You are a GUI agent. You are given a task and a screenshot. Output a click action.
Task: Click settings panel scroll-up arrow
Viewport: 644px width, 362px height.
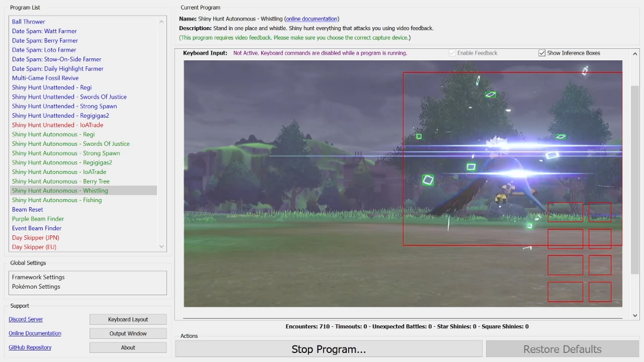click(635, 54)
